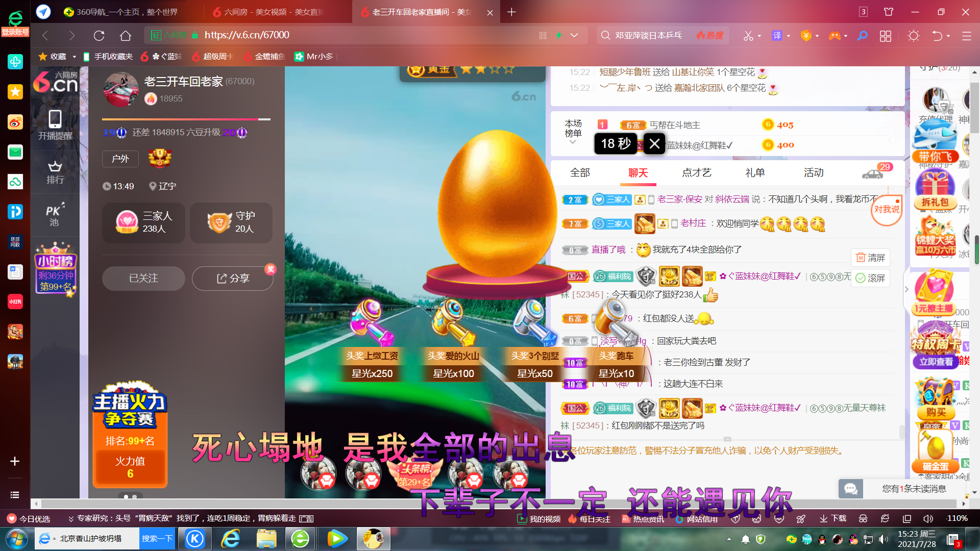Expand the right panel collapse chevron
The height and width of the screenshot is (551, 980).
pyautogui.click(x=906, y=289)
